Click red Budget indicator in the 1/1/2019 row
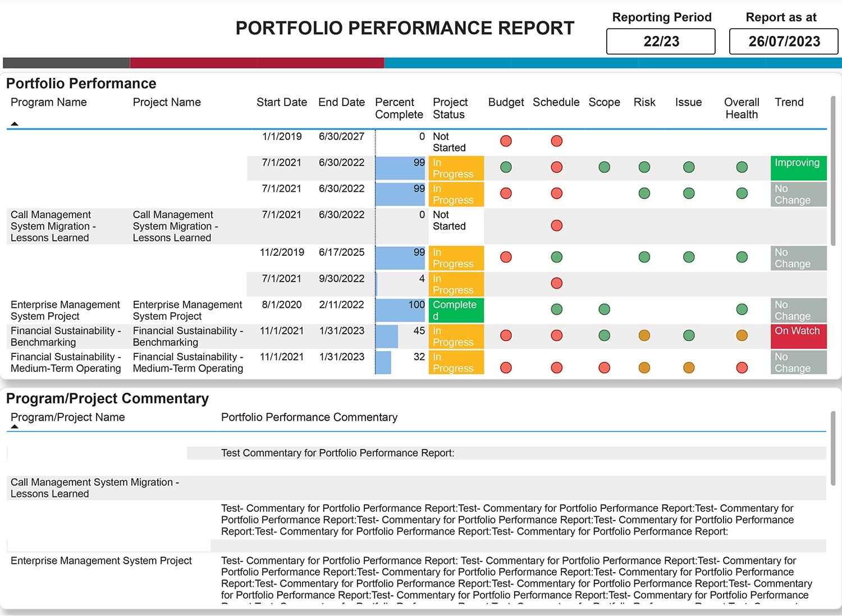 (506, 141)
